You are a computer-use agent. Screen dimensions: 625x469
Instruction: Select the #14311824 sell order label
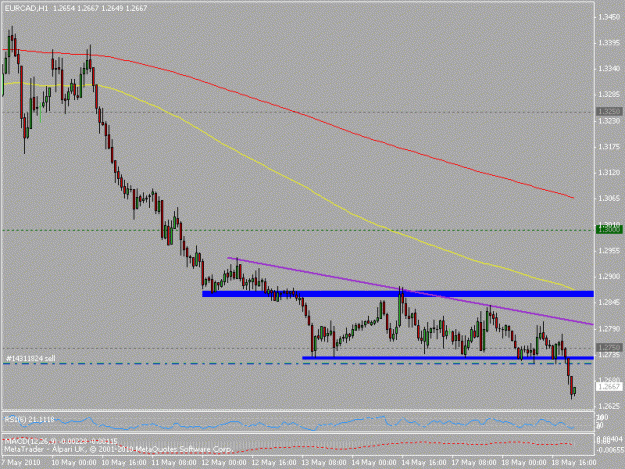pyautogui.click(x=30, y=358)
